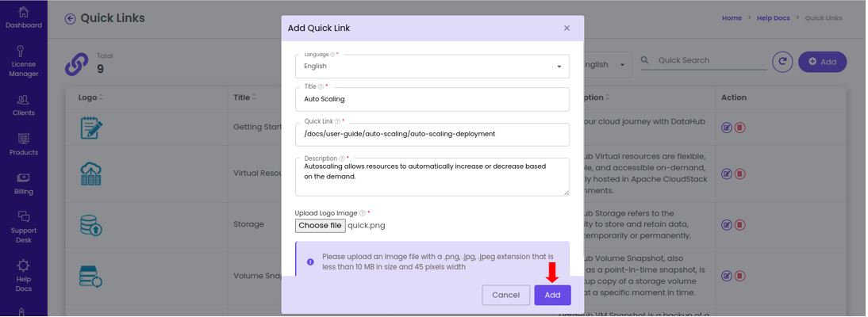
Task: Click the red delete icon for Storage row
Action: click(739, 225)
